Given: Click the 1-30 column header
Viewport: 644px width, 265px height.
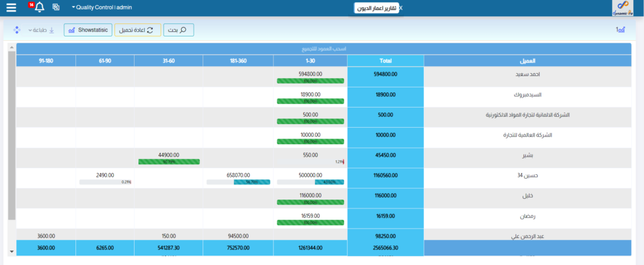Looking at the screenshot, I should click(310, 60).
